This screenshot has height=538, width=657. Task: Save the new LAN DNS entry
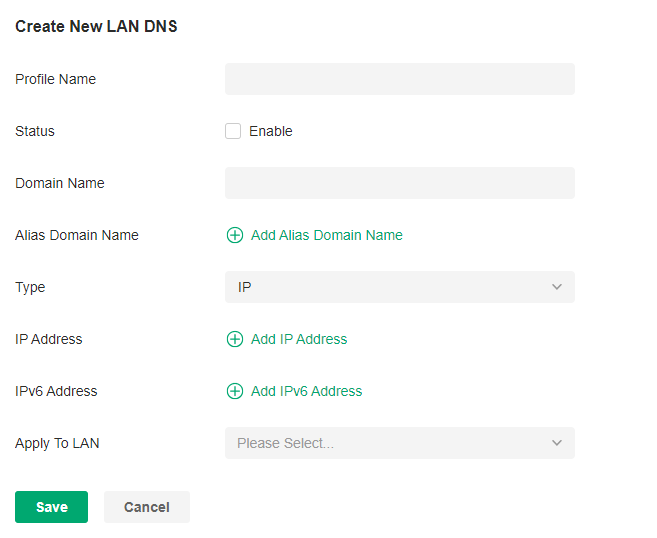click(x=52, y=507)
